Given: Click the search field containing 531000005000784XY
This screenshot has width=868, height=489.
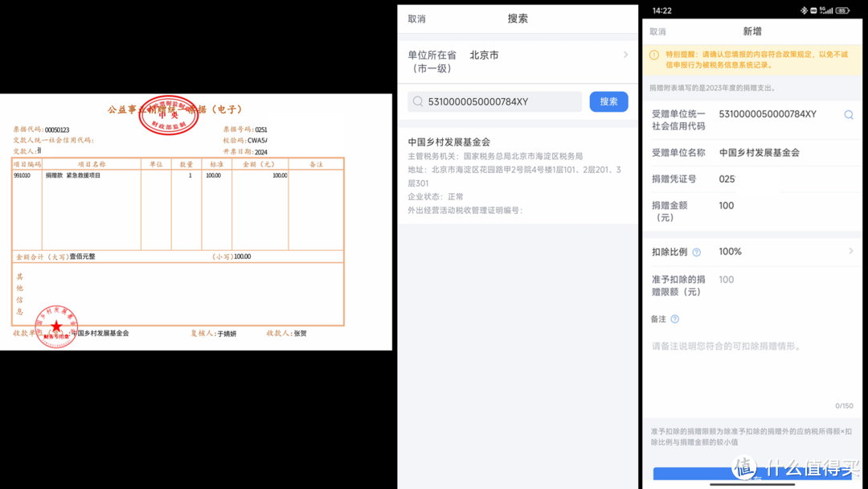Looking at the screenshot, I should coord(494,101).
